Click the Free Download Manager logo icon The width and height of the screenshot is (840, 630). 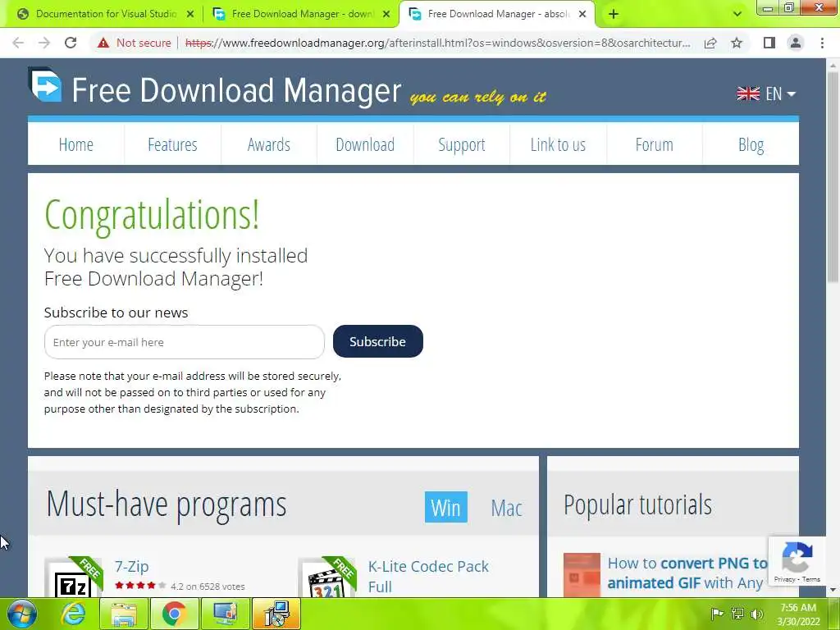pyautogui.click(x=45, y=84)
